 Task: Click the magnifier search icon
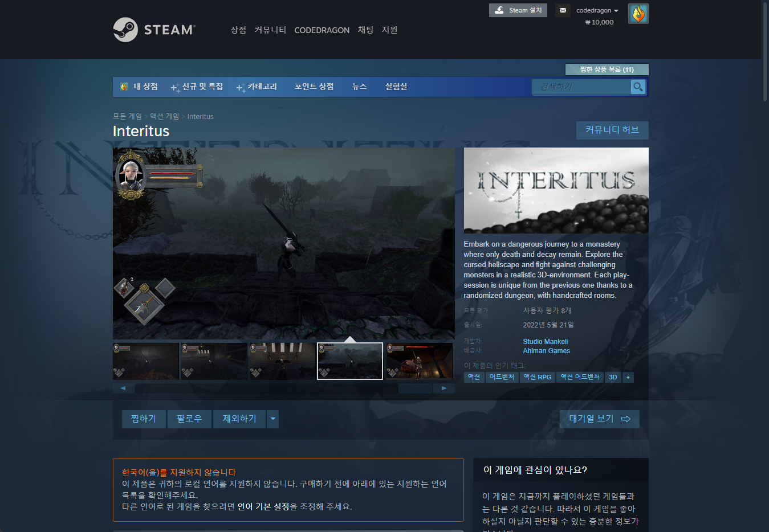coord(638,87)
